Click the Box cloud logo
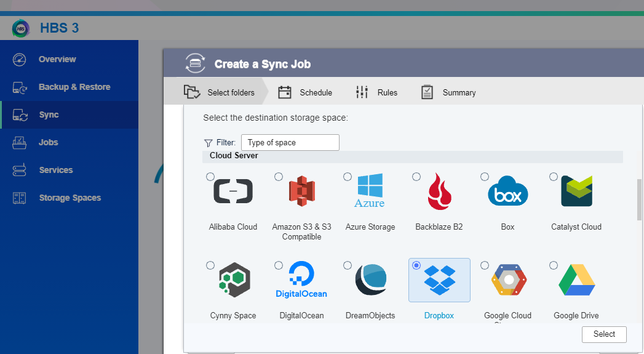This screenshot has width=644, height=354. click(508, 191)
